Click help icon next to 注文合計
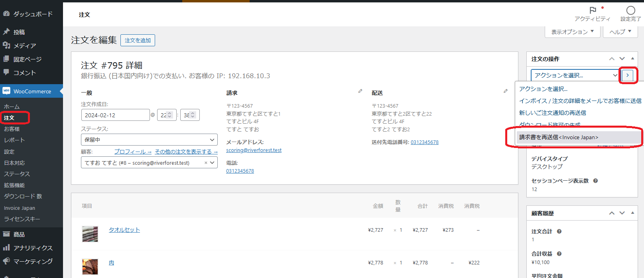The width and height of the screenshot is (644, 278). pos(559,231)
